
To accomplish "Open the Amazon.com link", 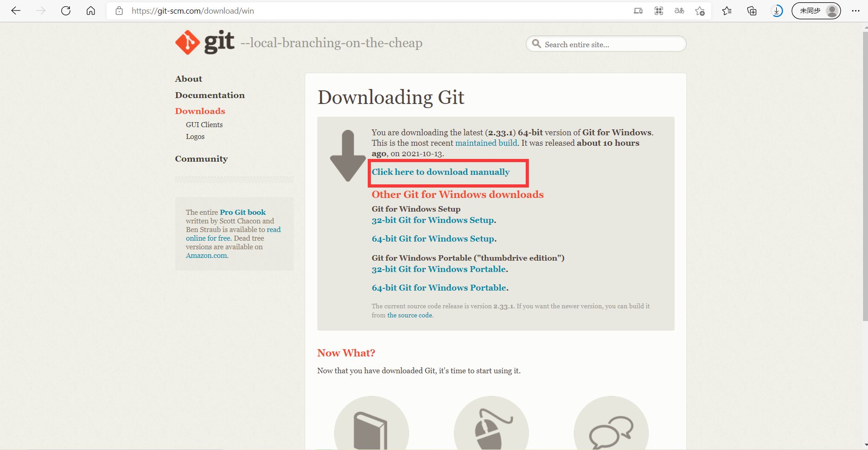I will click(x=207, y=256).
